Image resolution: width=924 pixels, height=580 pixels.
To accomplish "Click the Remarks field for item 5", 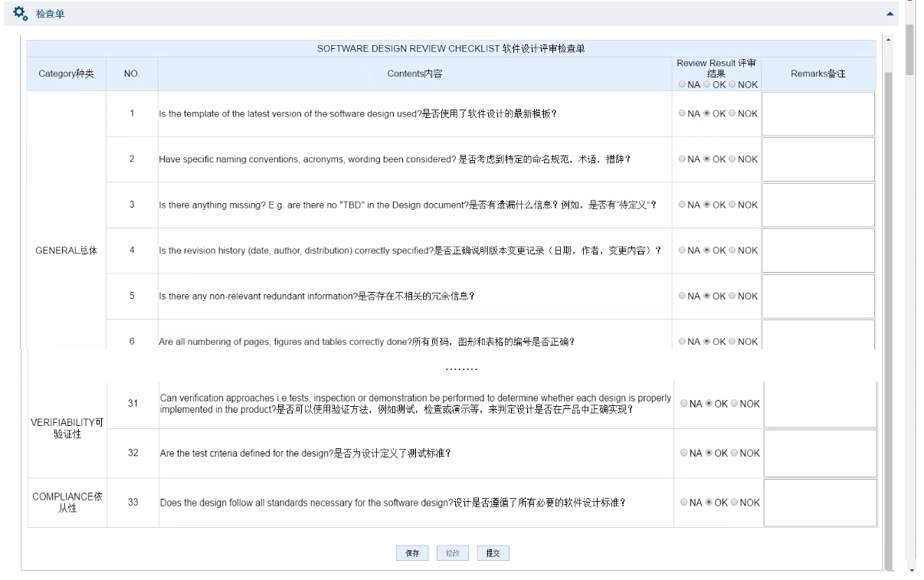I will pyautogui.click(x=818, y=297).
